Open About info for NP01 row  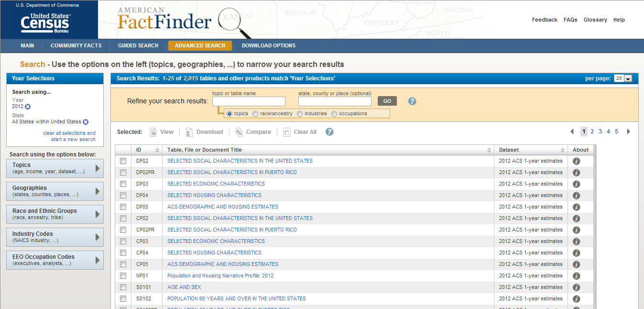click(x=576, y=276)
